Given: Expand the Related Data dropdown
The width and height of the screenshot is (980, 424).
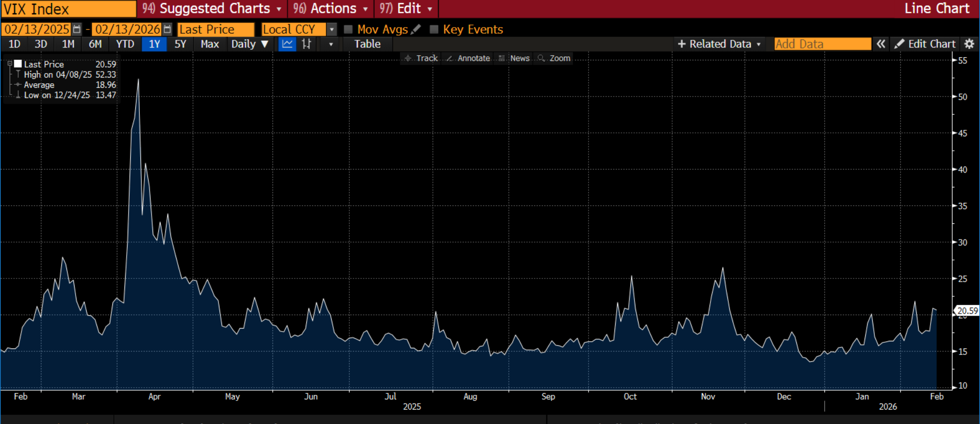Looking at the screenshot, I should (x=719, y=44).
